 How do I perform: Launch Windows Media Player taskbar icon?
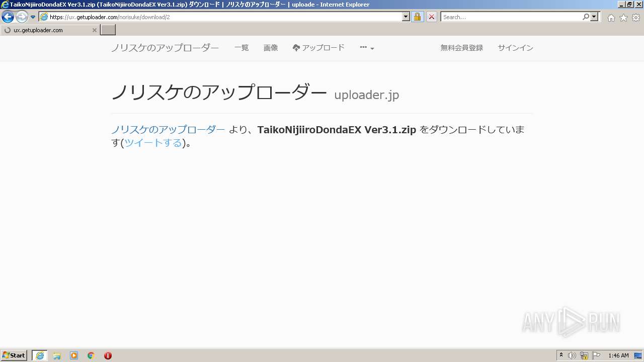coord(74,355)
